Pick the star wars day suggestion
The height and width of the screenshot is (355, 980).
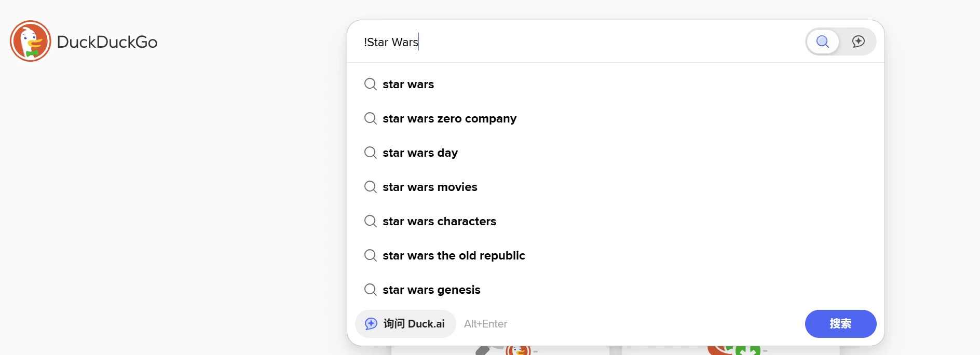(616, 153)
